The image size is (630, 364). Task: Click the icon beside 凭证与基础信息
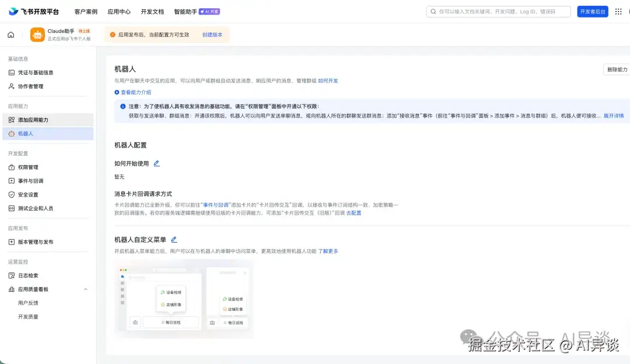12,73
